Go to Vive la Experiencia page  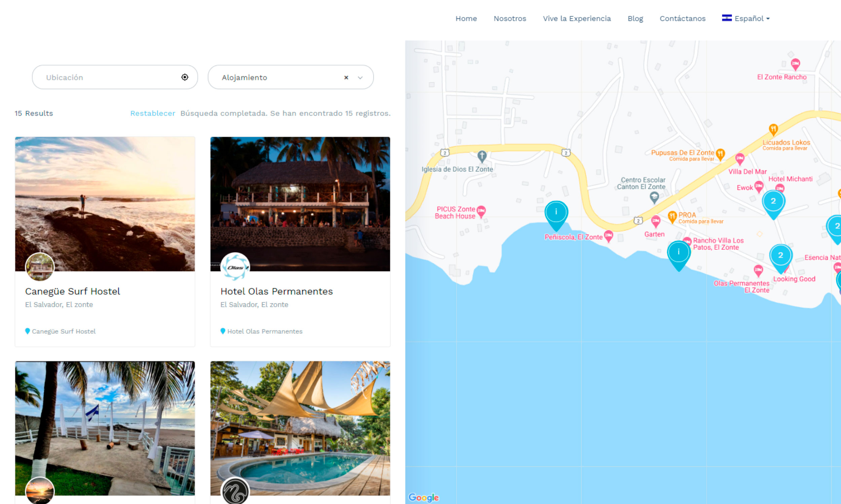pos(577,18)
